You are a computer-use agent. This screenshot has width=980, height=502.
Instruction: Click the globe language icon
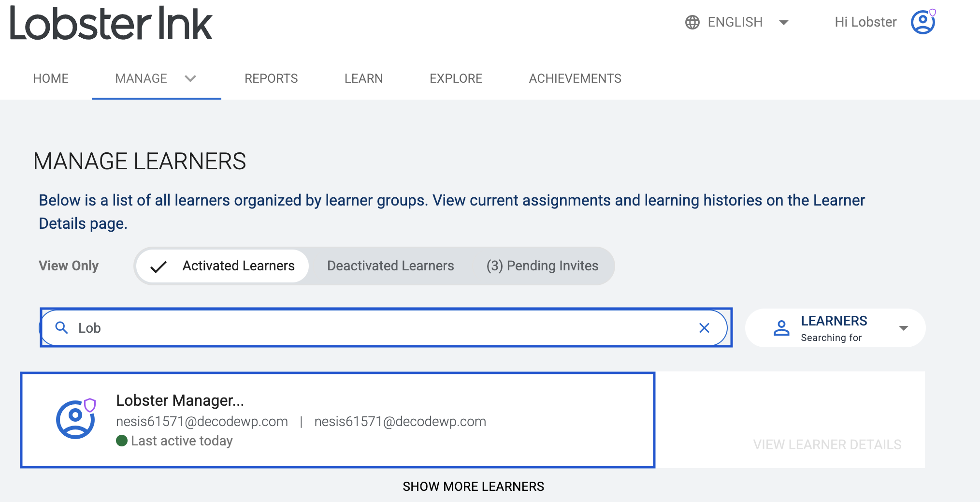pyautogui.click(x=692, y=22)
